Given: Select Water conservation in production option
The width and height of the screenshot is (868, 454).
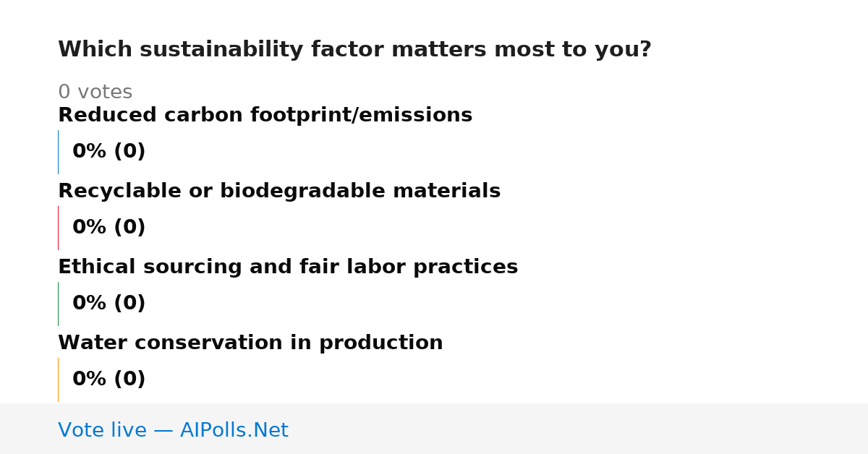Looking at the screenshot, I should (x=250, y=343).
